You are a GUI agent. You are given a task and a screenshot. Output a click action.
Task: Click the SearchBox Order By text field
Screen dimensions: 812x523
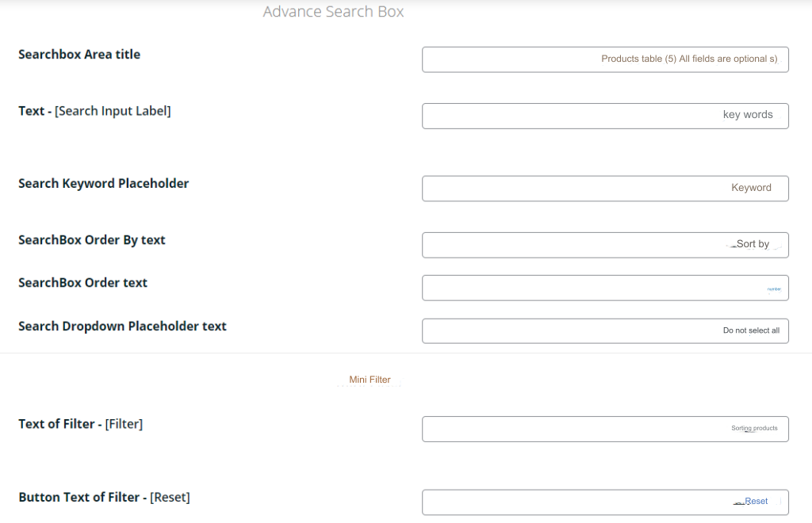(605, 245)
